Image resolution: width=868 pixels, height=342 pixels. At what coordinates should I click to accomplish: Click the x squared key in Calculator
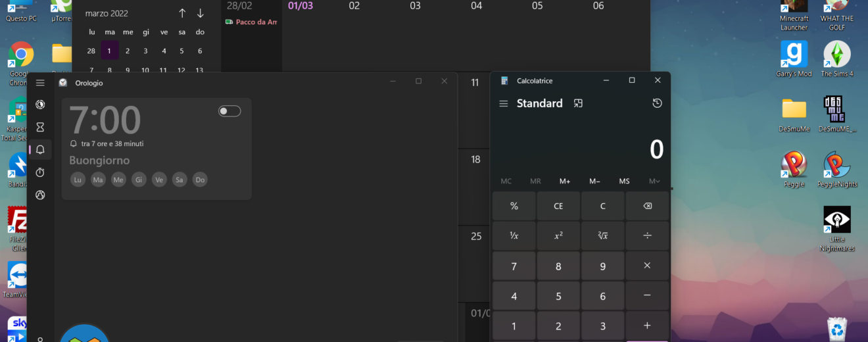coord(558,235)
